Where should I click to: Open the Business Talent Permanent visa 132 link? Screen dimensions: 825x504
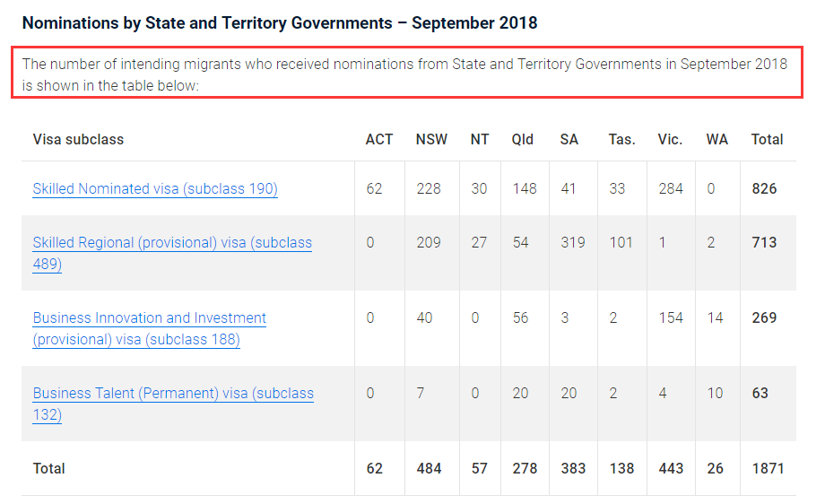point(173,394)
